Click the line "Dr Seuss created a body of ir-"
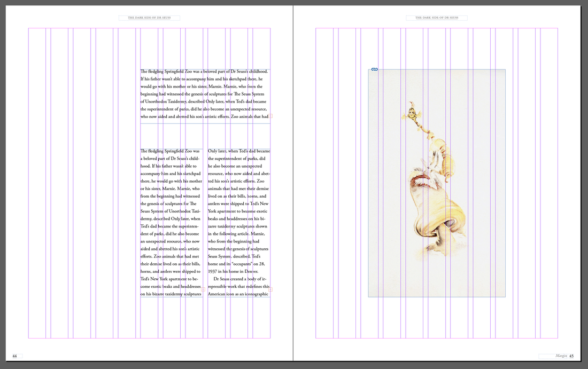Screen dimensions: 588x369 [x=240, y=279]
